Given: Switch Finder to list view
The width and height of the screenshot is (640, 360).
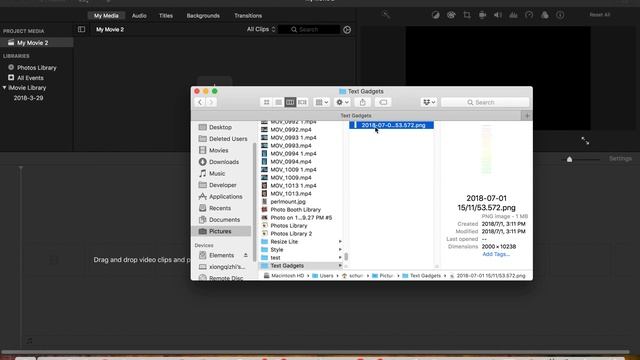Looking at the screenshot, I should click(278, 102).
